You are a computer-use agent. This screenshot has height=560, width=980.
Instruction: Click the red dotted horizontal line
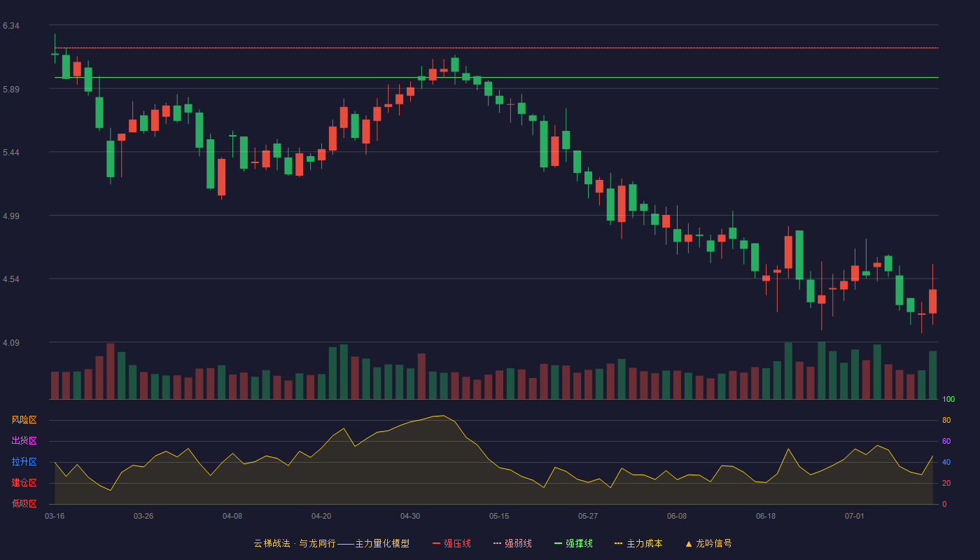click(x=496, y=48)
